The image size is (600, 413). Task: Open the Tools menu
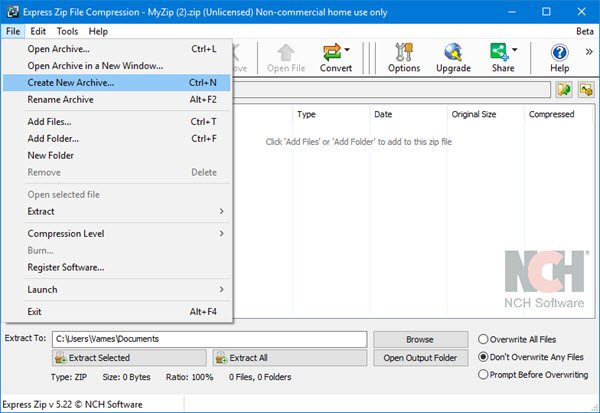pyautogui.click(x=67, y=31)
